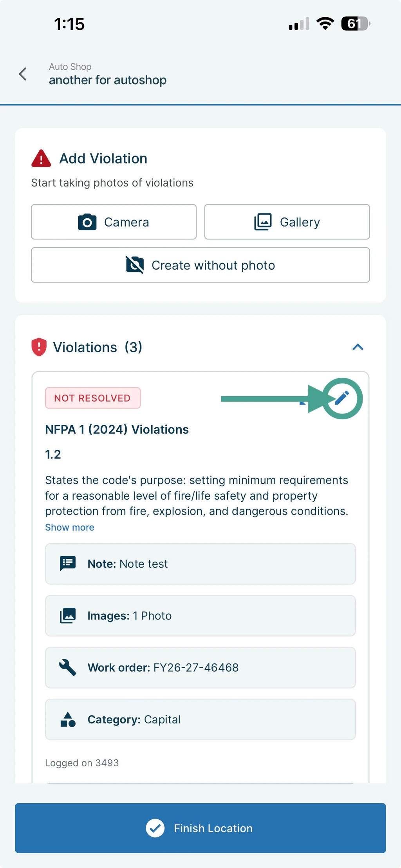
Task: Tap the battery indicator in status bar
Action: (356, 24)
